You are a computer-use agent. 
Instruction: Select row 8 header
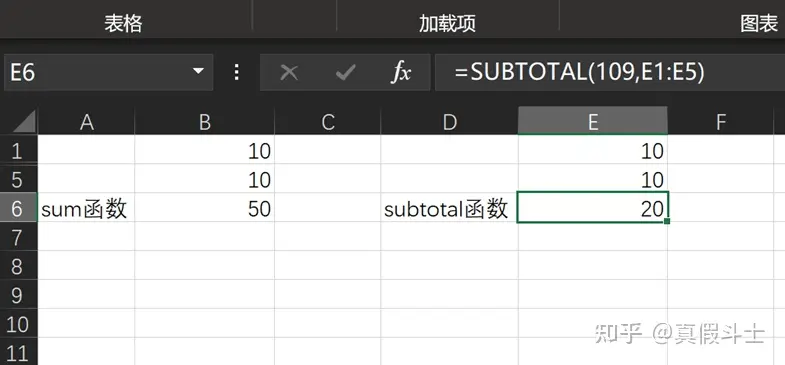click(19, 265)
